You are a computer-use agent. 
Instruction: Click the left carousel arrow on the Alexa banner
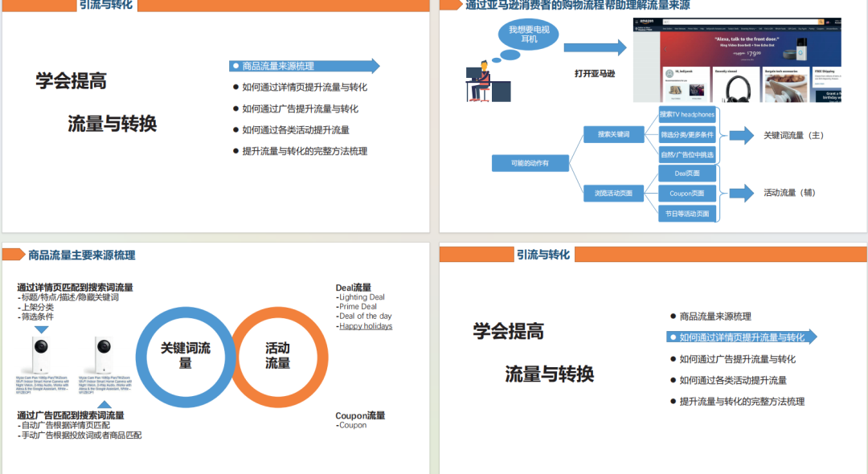[x=665, y=49]
